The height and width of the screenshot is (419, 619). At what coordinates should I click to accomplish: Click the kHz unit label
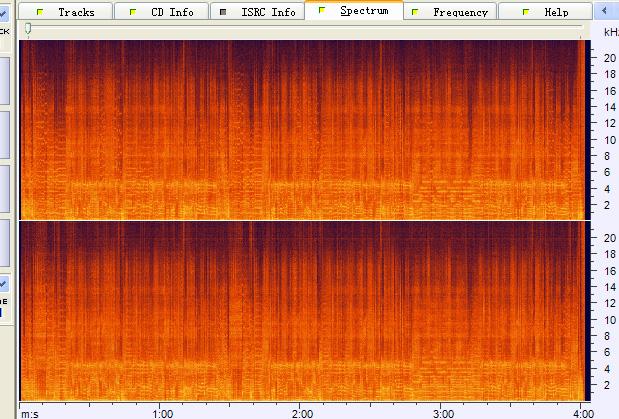click(611, 32)
